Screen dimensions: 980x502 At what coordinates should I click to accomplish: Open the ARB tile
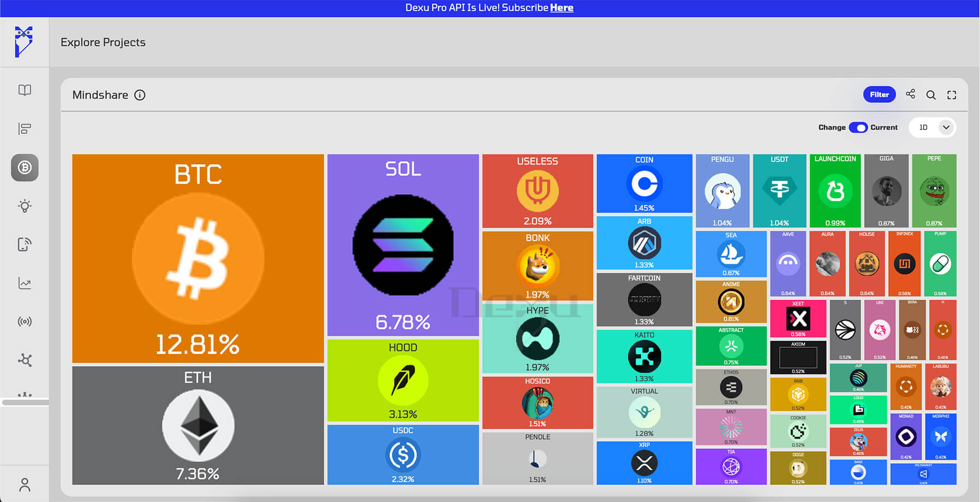click(x=644, y=243)
